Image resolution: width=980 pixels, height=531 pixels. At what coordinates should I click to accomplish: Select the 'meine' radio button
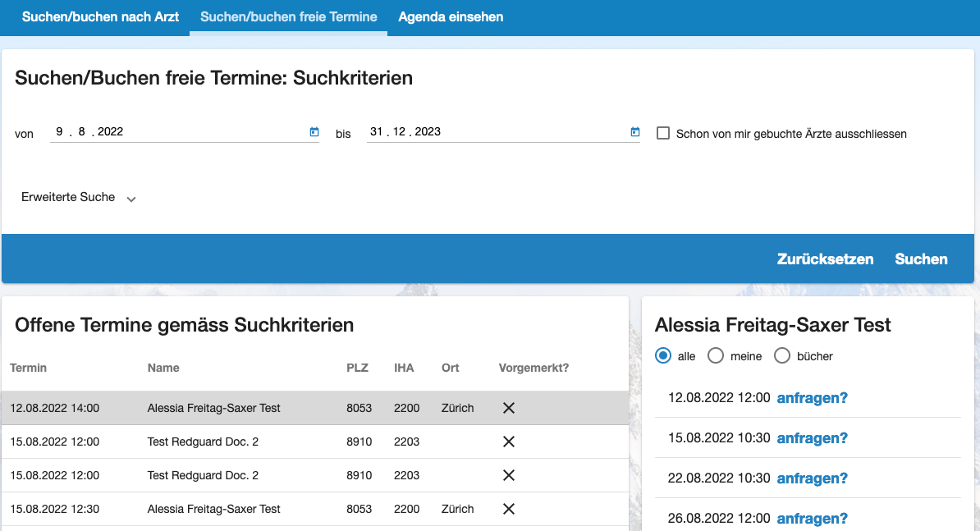(x=714, y=355)
